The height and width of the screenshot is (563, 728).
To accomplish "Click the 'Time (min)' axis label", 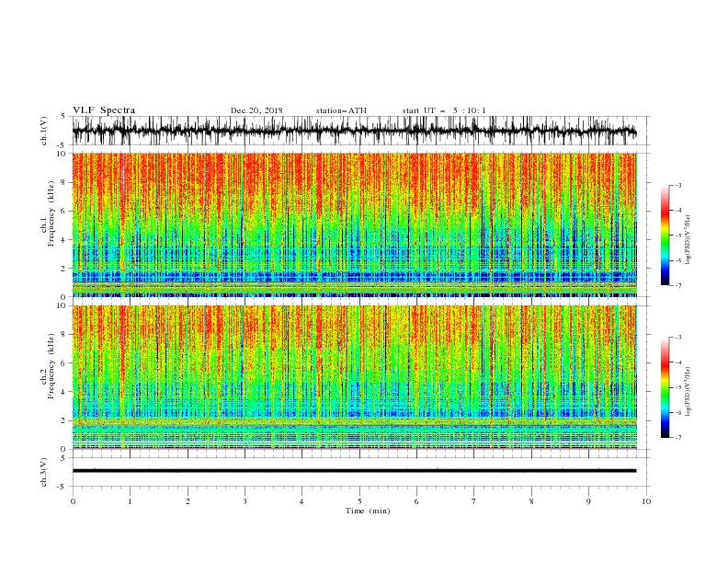I will (x=368, y=511).
